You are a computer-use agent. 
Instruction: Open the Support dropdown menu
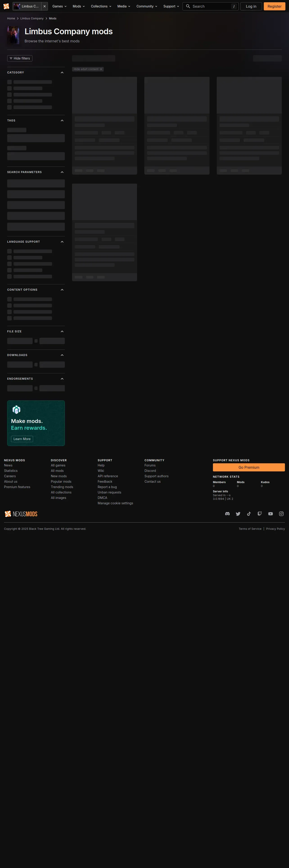pos(171,6)
